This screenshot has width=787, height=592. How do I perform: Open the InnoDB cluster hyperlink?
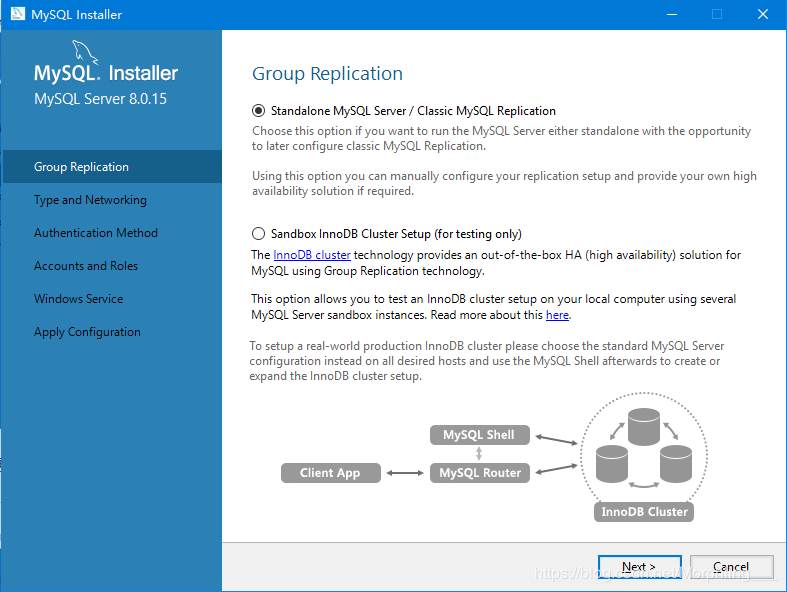point(312,255)
